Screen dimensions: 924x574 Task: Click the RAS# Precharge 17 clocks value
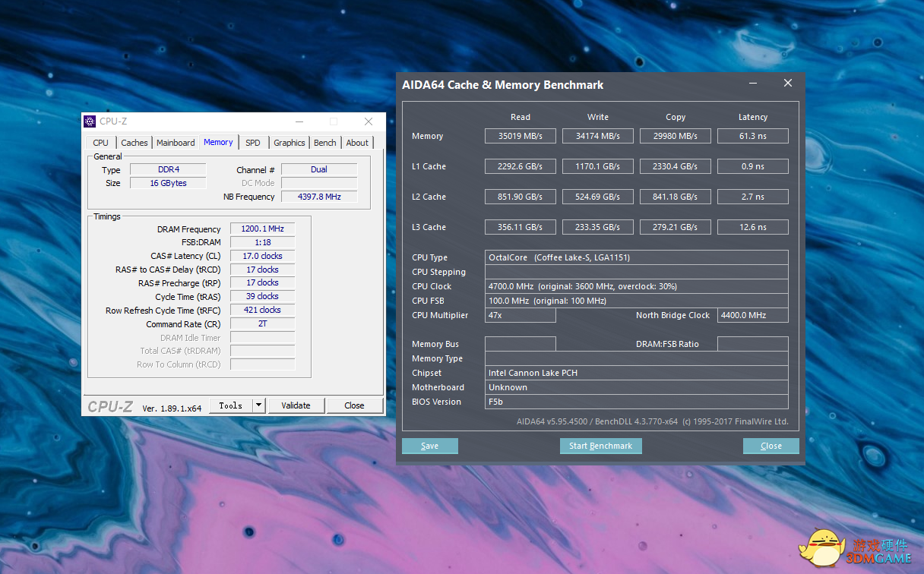[x=262, y=283]
